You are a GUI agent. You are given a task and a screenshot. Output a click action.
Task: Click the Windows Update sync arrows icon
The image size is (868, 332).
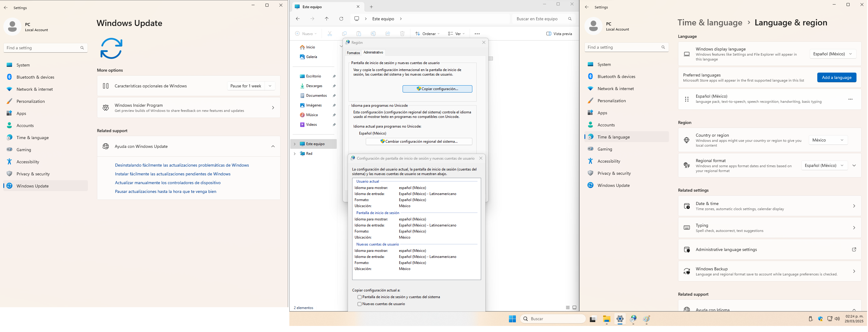point(111,48)
